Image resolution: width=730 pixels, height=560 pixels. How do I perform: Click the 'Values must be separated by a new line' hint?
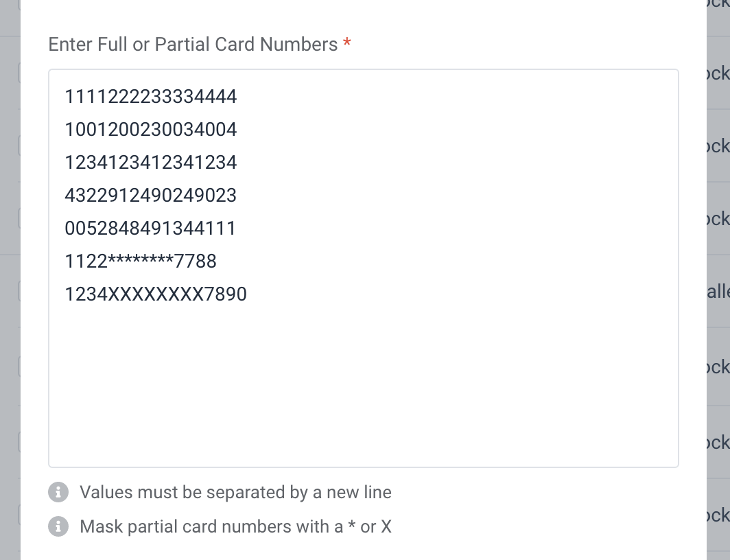235,492
